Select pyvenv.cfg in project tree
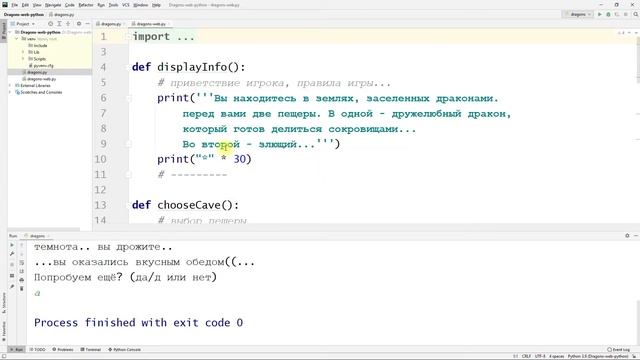Viewport: 640px width, 360px height. 41,65
